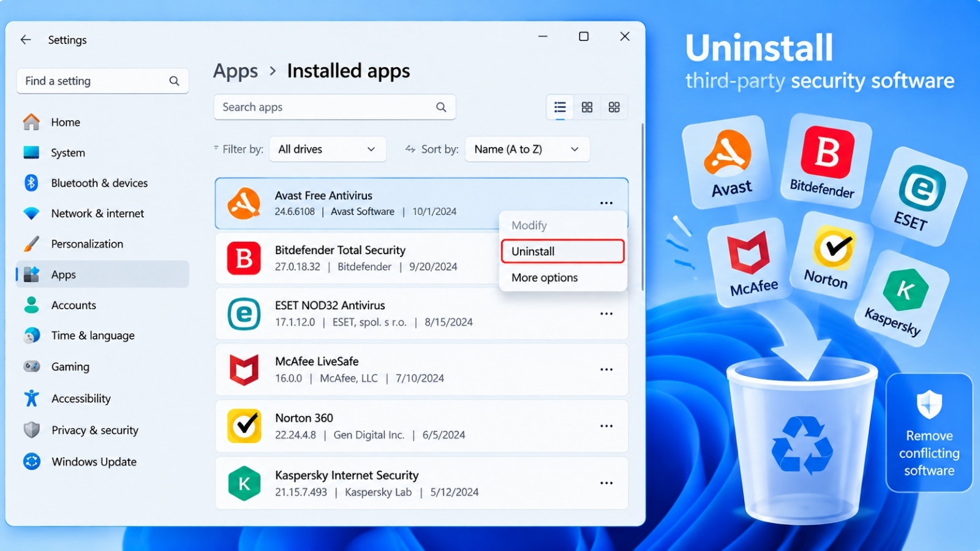Click the Avast Free Antivirus icon
Image resolution: width=980 pixels, height=551 pixels.
(244, 204)
